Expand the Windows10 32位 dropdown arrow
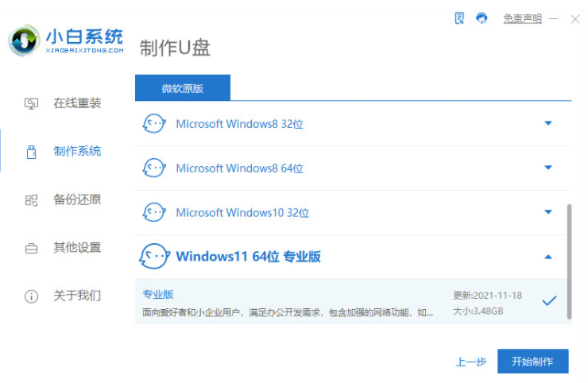588x383 pixels. [548, 212]
